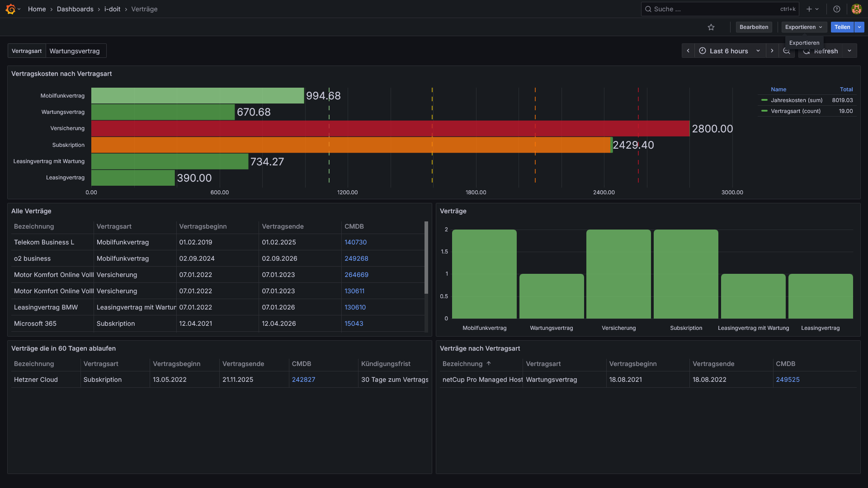Open the help question mark icon

pos(837,9)
